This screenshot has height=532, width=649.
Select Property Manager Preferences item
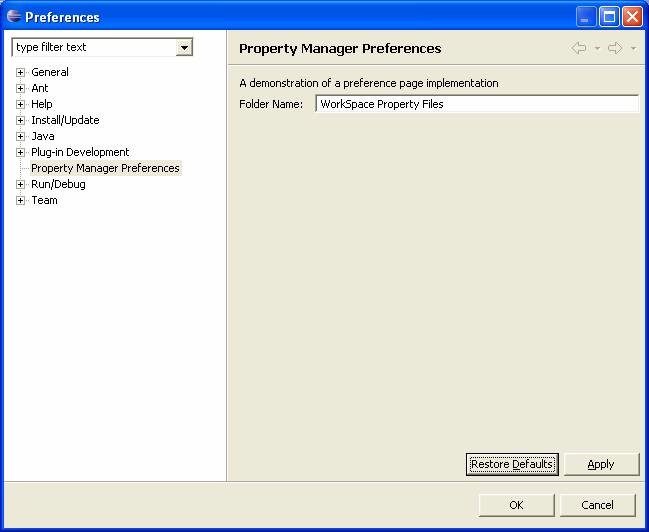click(105, 168)
